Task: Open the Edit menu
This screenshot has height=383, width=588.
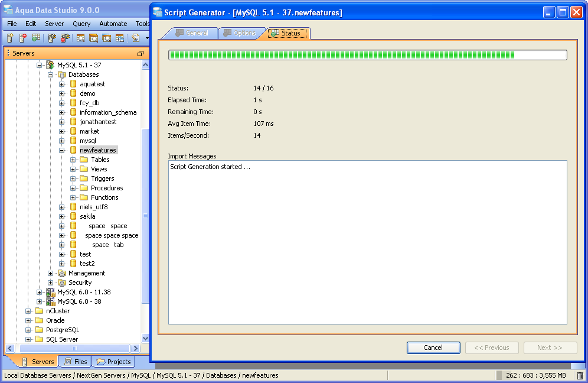Action: [31, 24]
